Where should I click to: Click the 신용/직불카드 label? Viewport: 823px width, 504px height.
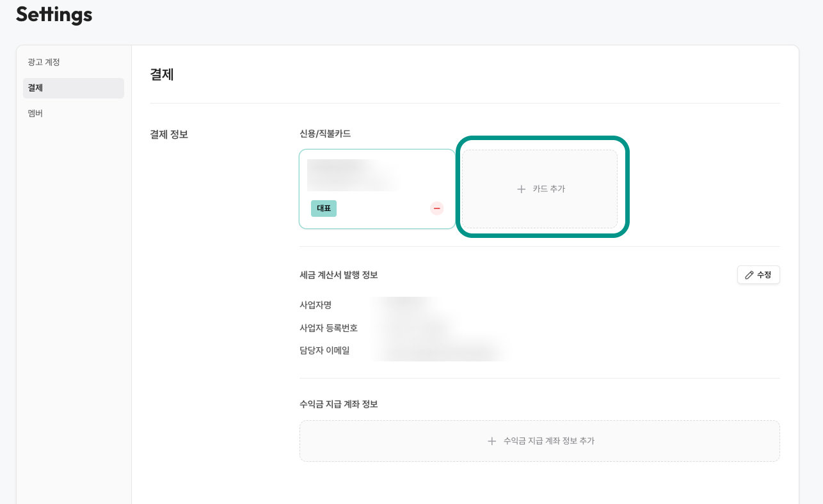click(x=325, y=134)
